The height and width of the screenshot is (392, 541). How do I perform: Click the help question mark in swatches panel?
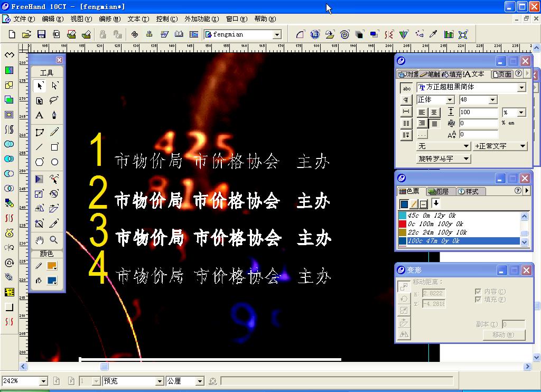pyautogui.click(x=518, y=191)
